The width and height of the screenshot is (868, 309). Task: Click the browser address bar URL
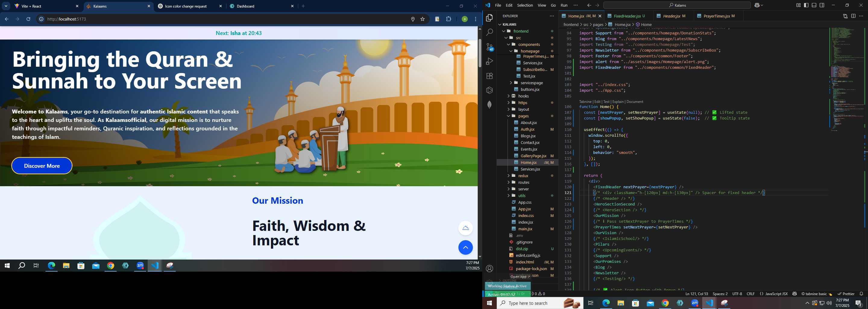tap(67, 19)
